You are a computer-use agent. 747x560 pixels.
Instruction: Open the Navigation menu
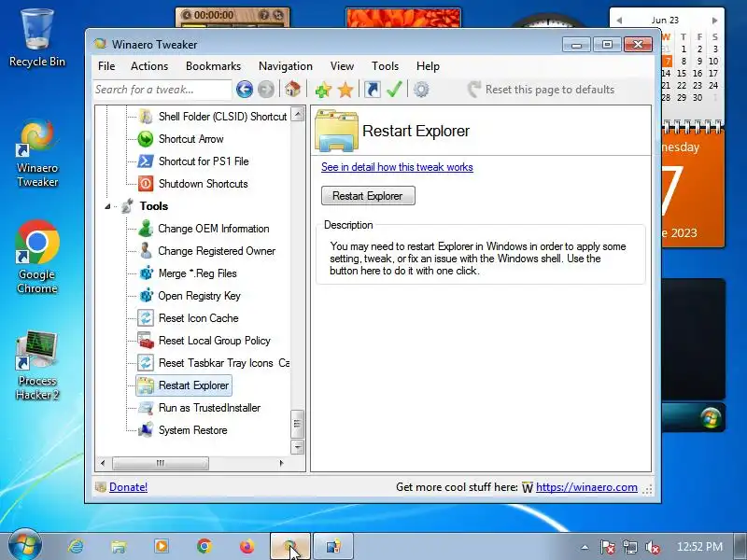[x=286, y=66]
